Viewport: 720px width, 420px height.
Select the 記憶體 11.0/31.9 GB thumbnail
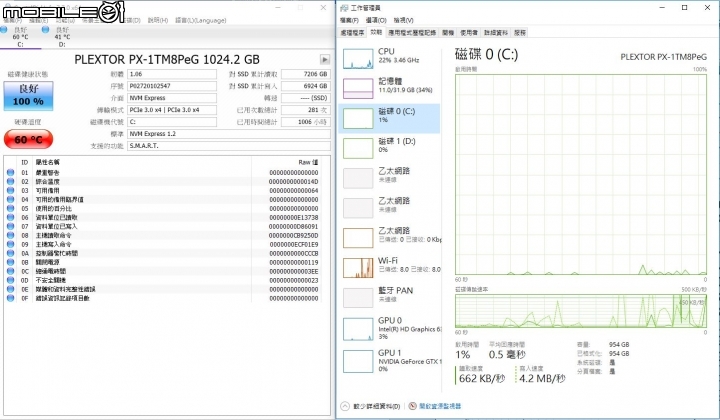point(358,88)
